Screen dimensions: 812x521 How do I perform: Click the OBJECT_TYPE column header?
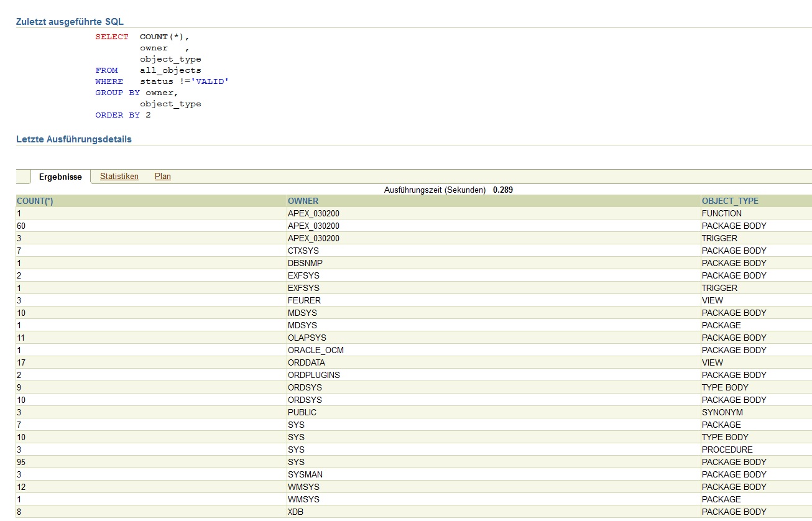click(x=729, y=201)
